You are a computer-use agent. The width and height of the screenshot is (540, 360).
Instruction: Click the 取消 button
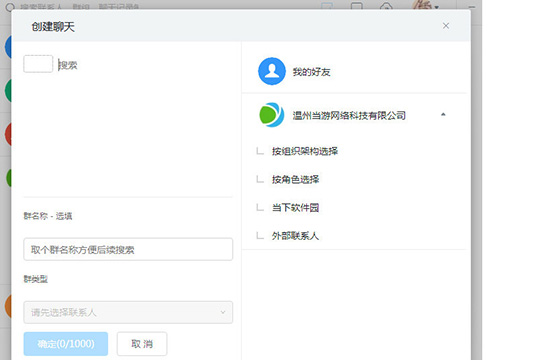142,343
